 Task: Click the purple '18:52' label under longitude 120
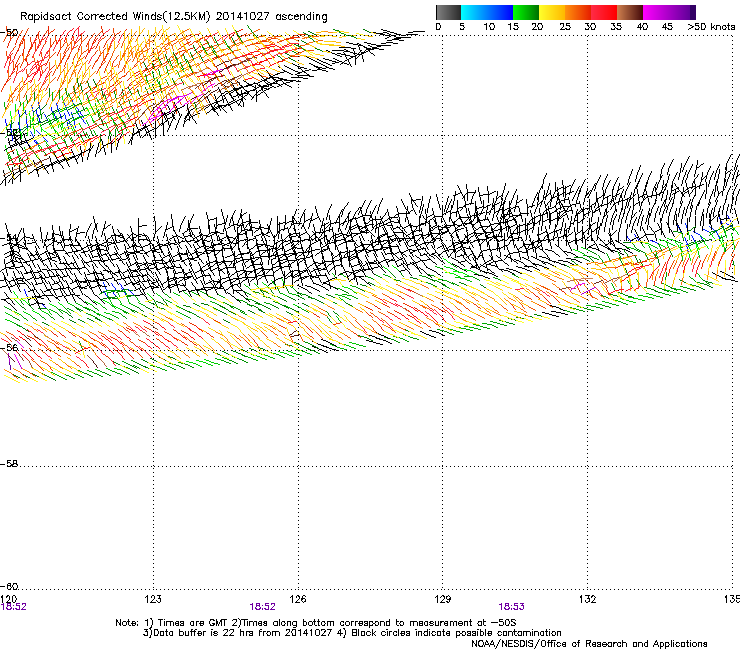[x=14, y=607]
